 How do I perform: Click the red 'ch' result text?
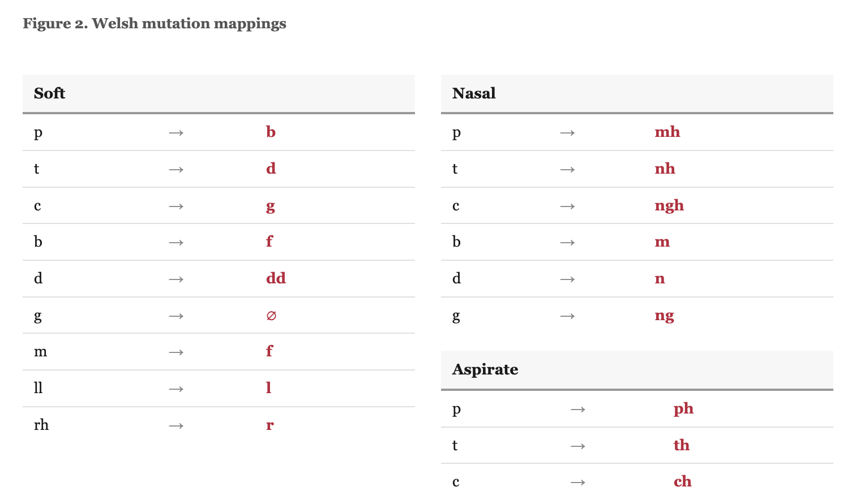pos(683,482)
